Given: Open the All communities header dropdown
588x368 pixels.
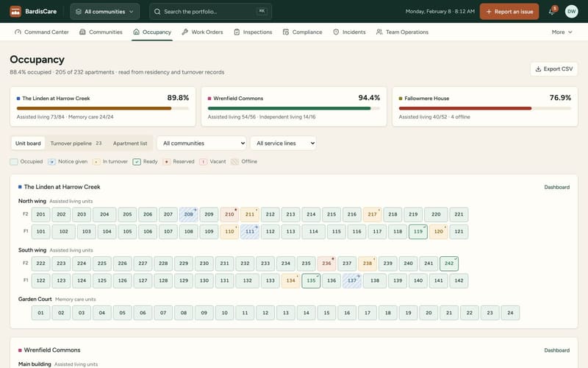Looking at the screenshot, I should click(105, 12).
